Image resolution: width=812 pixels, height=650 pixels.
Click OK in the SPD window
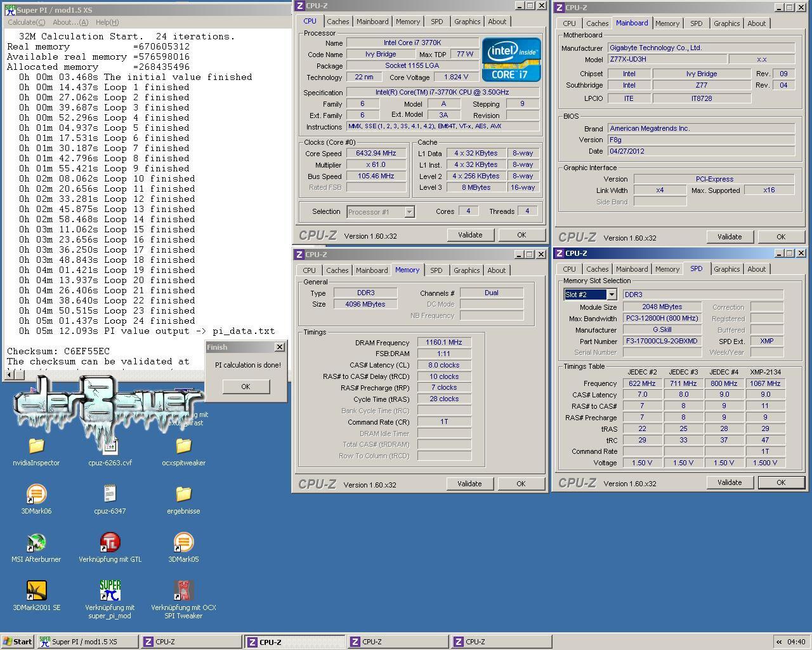pyautogui.click(x=781, y=482)
